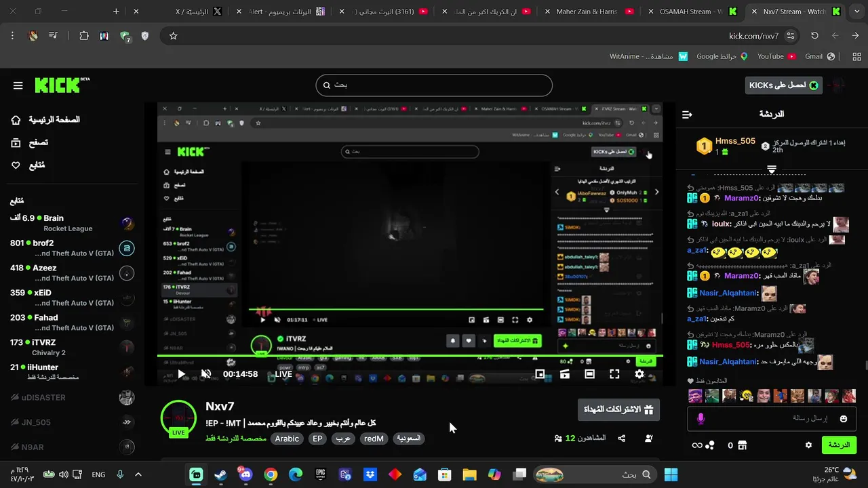868x488 pixels.
Task: Follow channel via person icon
Action: (x=648, y=439)
